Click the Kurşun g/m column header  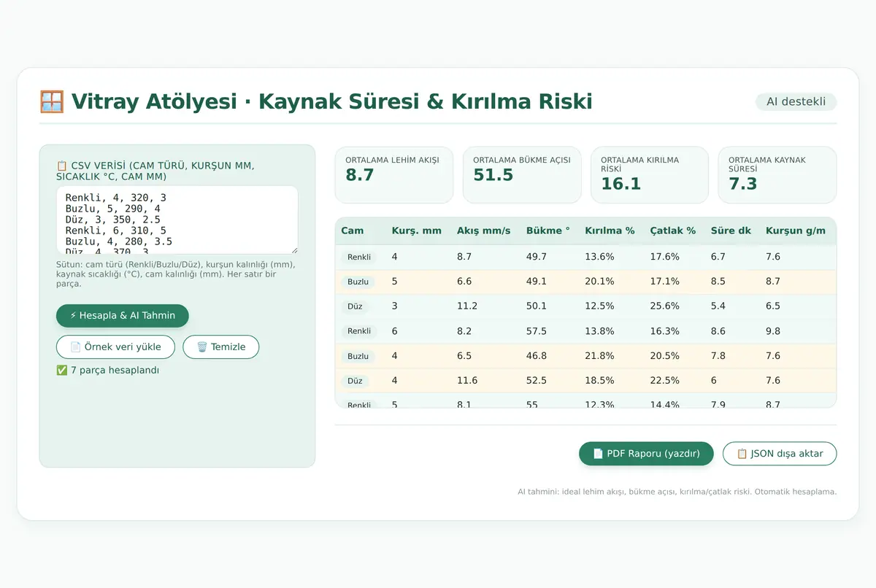[796, 231]
